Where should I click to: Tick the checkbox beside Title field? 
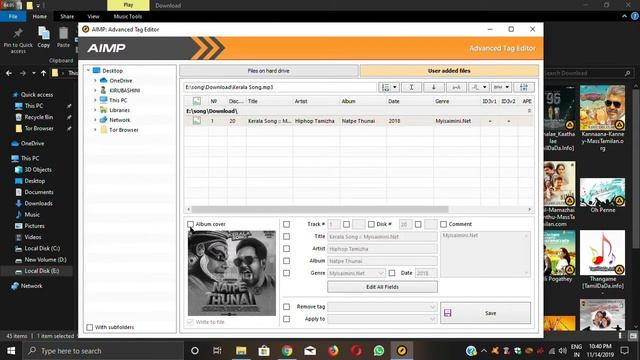coord(287,236)
